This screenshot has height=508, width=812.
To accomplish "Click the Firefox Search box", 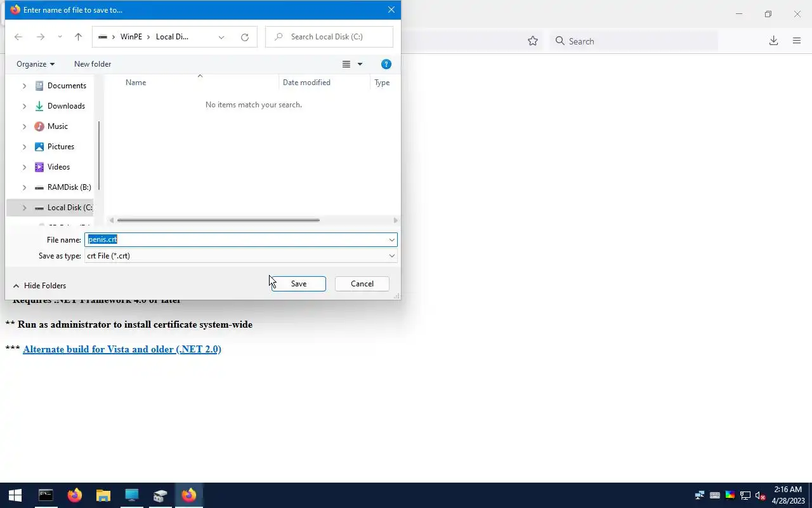I will click(634, 41).
